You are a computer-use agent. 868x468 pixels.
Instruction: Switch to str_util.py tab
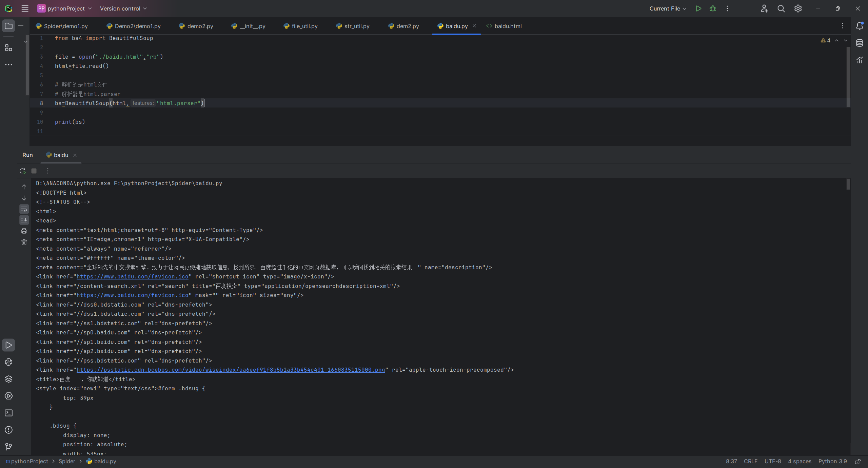point(353,26)
